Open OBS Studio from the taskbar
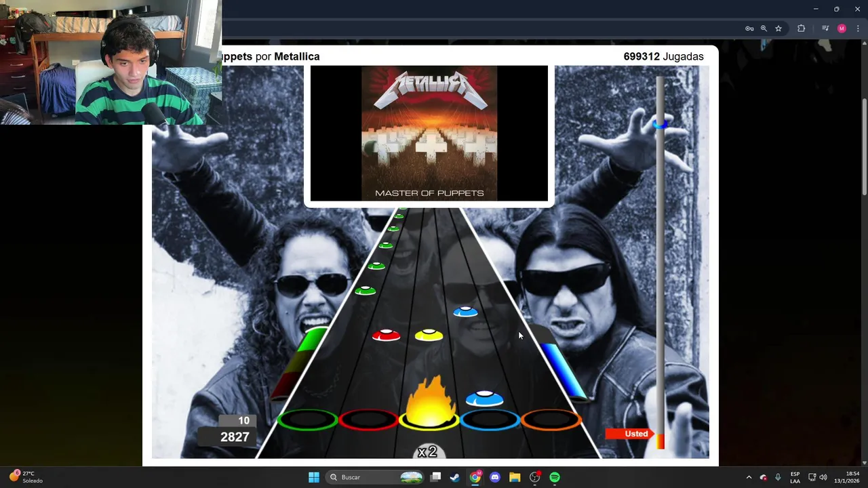This screenshot has width=868, height=488. [535, 477]
